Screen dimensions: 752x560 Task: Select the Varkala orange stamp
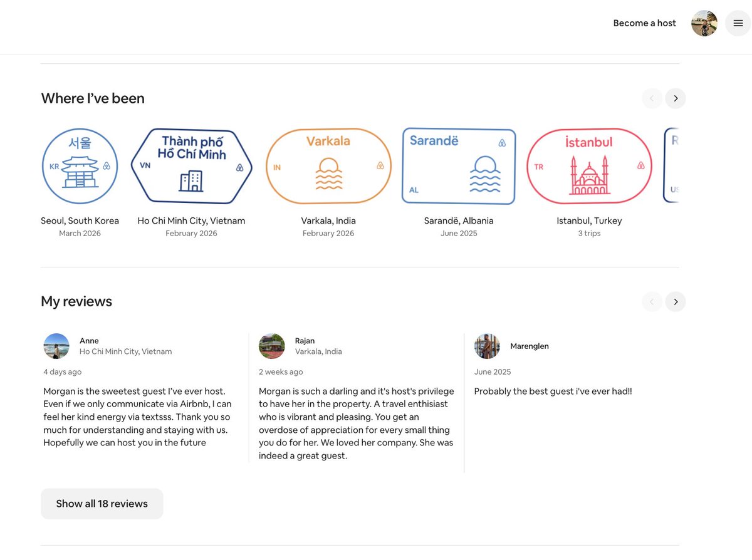tap(328, 166)
